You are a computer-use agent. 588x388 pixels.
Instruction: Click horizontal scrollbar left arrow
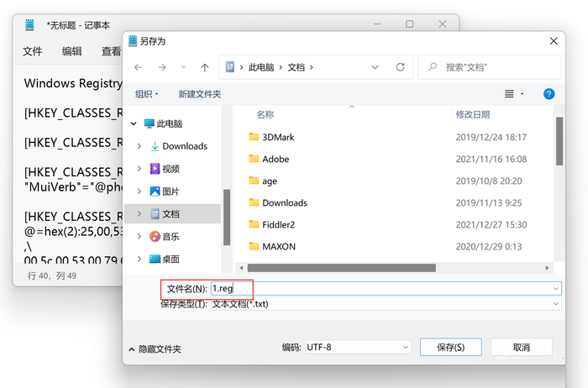(242, 268)
